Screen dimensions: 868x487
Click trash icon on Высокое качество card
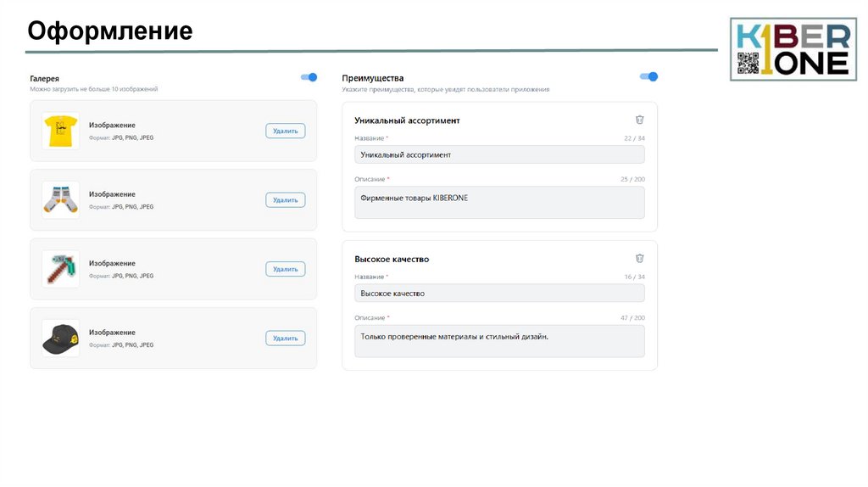[640, 258]
